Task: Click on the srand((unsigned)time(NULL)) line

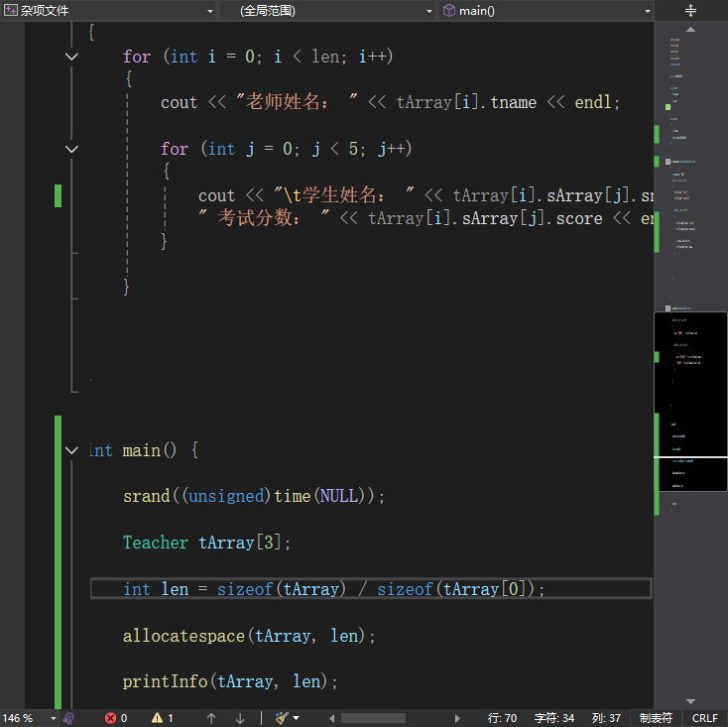Action: pyautogui.click(x=254, y=496)
